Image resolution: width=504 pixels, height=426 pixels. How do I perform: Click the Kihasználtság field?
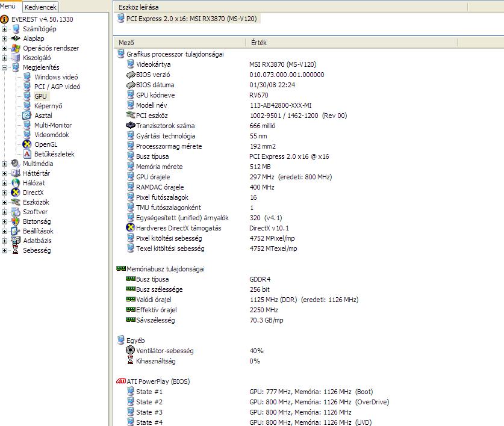click(156, 361)
